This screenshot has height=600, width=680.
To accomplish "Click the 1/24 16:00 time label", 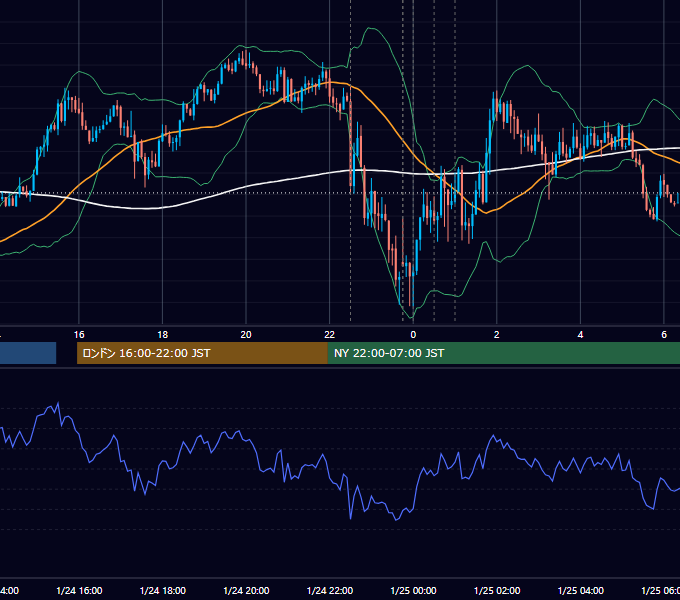I will (x=79, y=590).
